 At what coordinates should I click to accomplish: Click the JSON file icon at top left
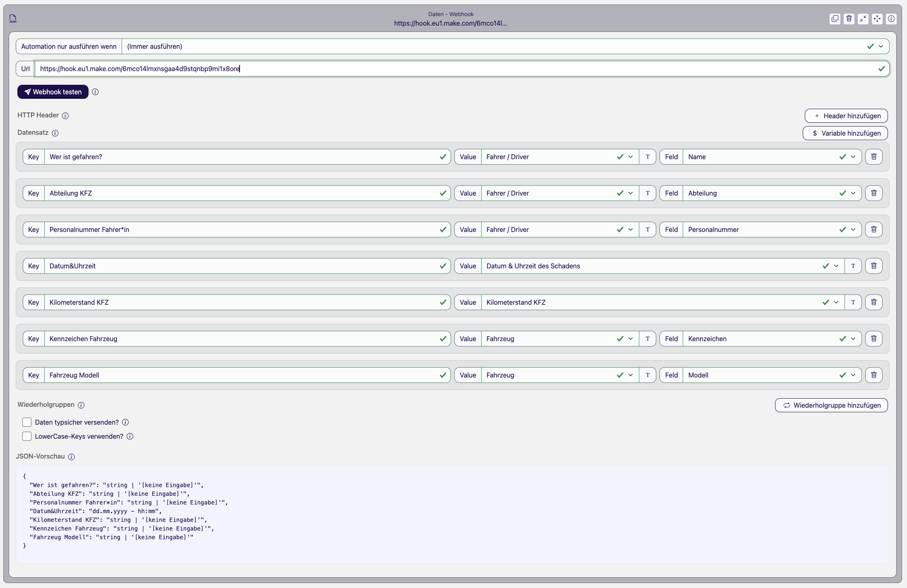click(13, 19)
